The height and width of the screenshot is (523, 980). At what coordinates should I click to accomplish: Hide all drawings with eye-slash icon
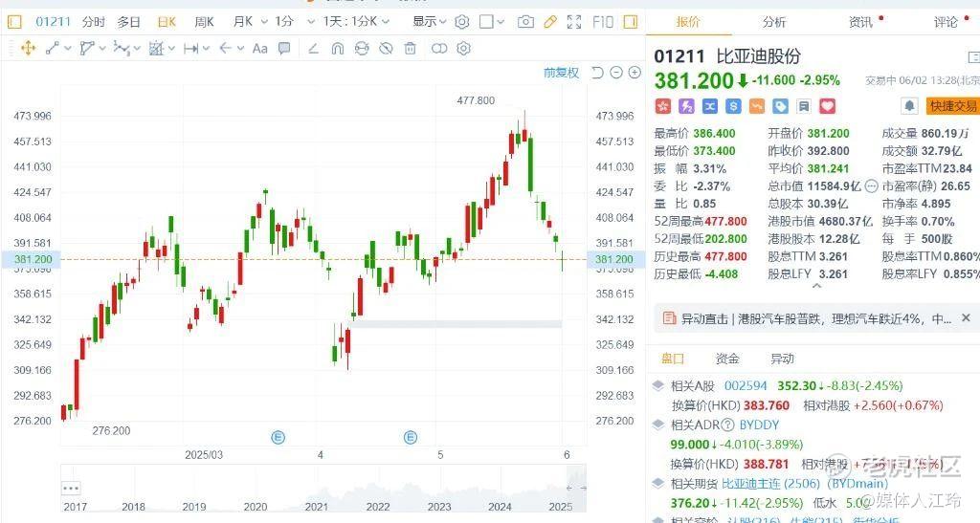point(386,48)
